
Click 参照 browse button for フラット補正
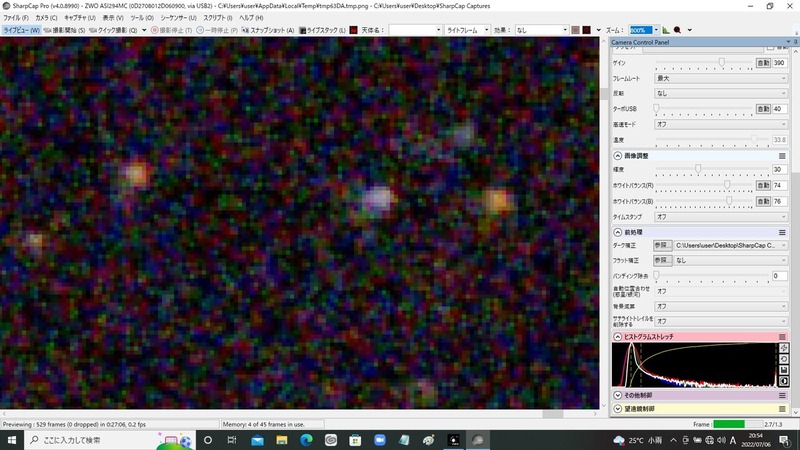click(x=662, y=260)
